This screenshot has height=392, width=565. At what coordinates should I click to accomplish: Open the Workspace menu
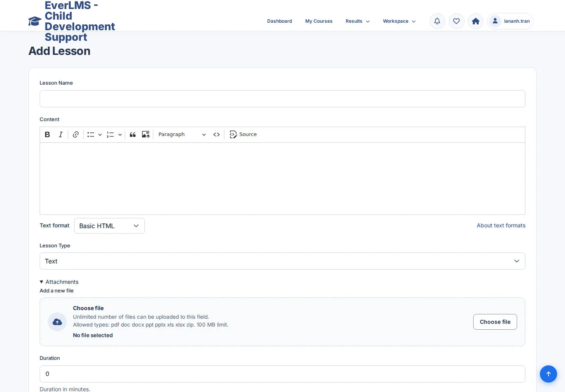pos(399,21)
